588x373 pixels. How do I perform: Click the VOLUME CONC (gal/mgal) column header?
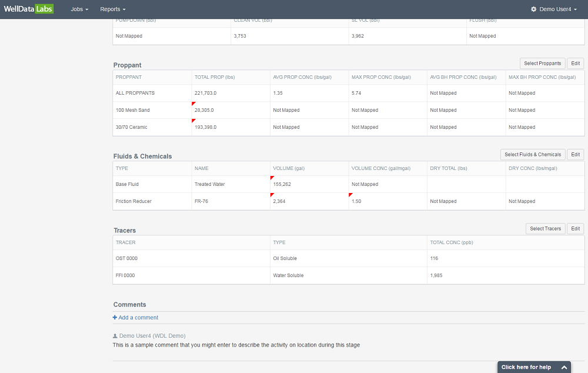(381, 168)
